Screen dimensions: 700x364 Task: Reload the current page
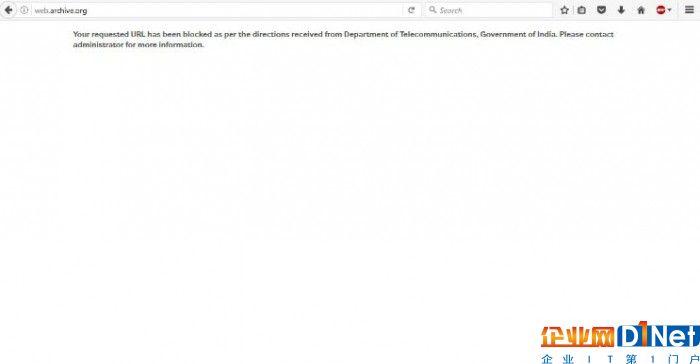click(411, 10)
